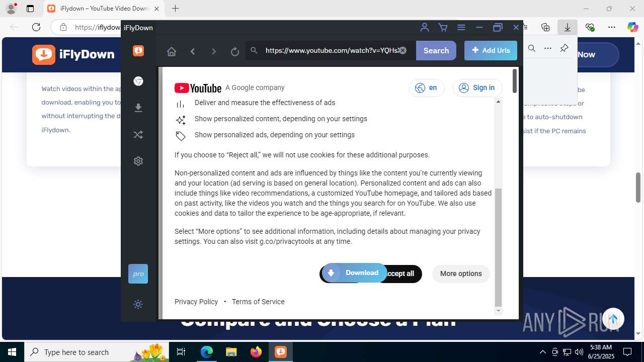Click the pro upgrade badge
644x362 pixels.
pyautogui.click(x=138, y=274)
